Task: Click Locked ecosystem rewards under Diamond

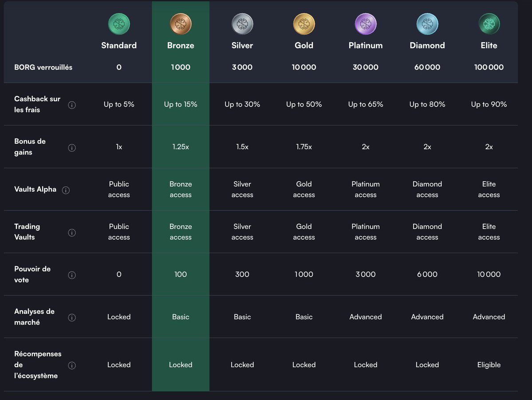Action: click(427, 364)
